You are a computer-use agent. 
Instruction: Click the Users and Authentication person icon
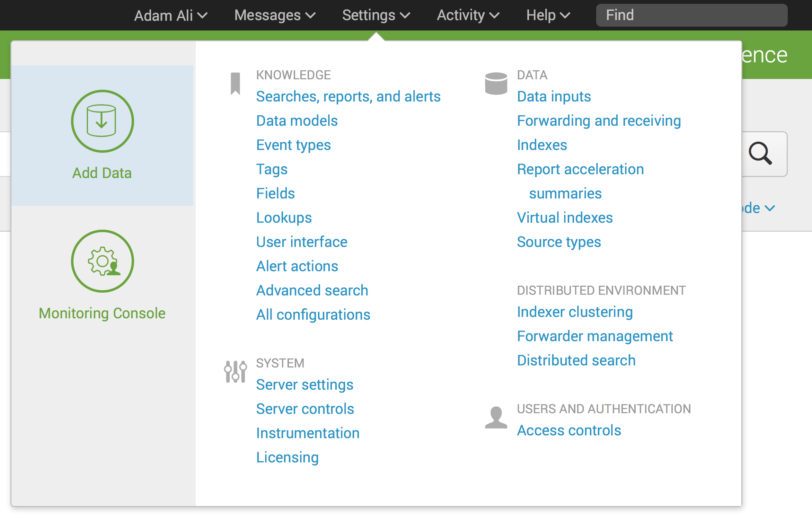(496, 417)
